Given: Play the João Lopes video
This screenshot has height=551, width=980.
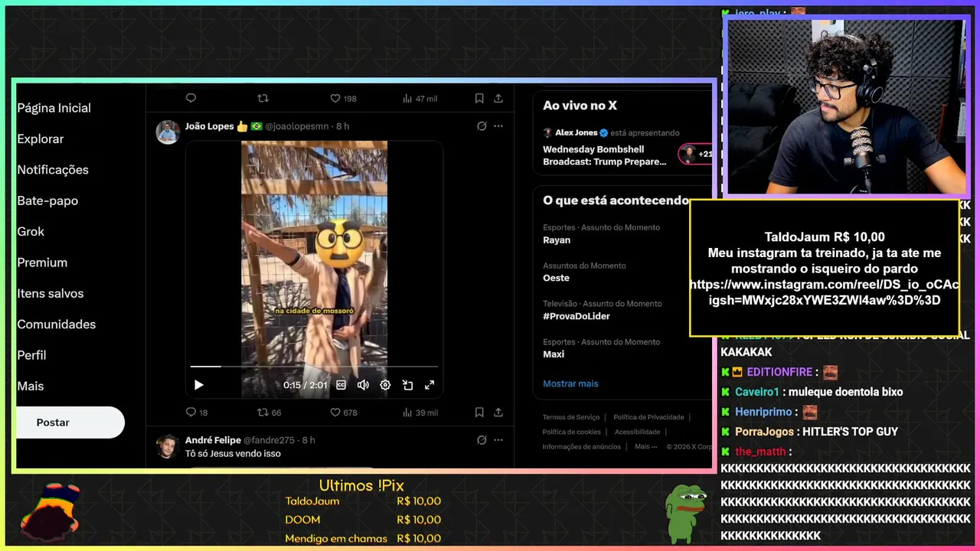Looking at the screenshot, I should [x=198, y=385].
